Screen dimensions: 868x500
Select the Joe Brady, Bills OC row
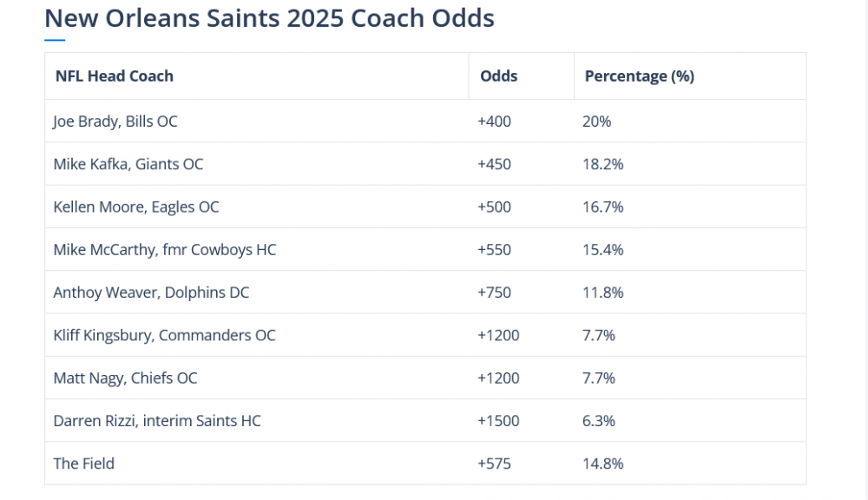click(x=115, y=122)
